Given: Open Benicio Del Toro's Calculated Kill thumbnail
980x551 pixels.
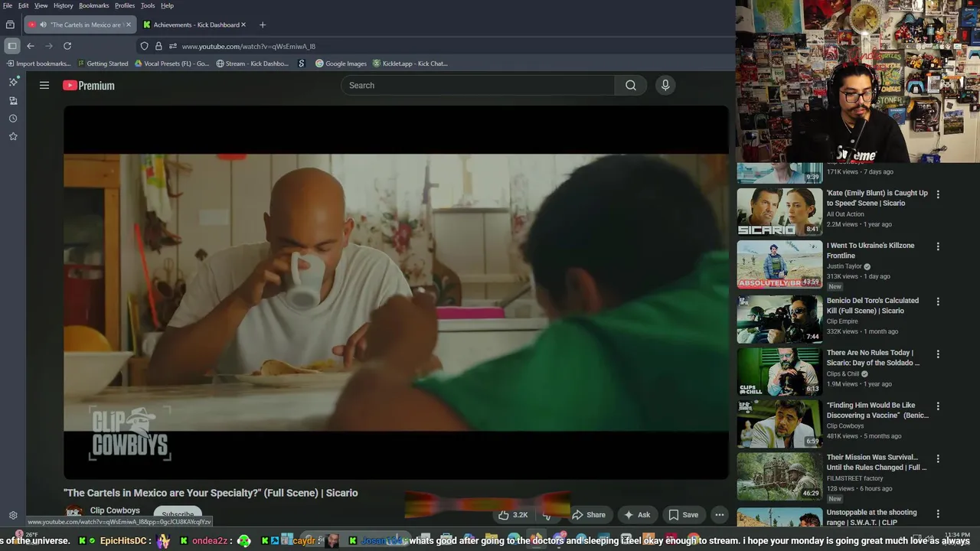Looking at the screenshot, I should click(779, 320).
